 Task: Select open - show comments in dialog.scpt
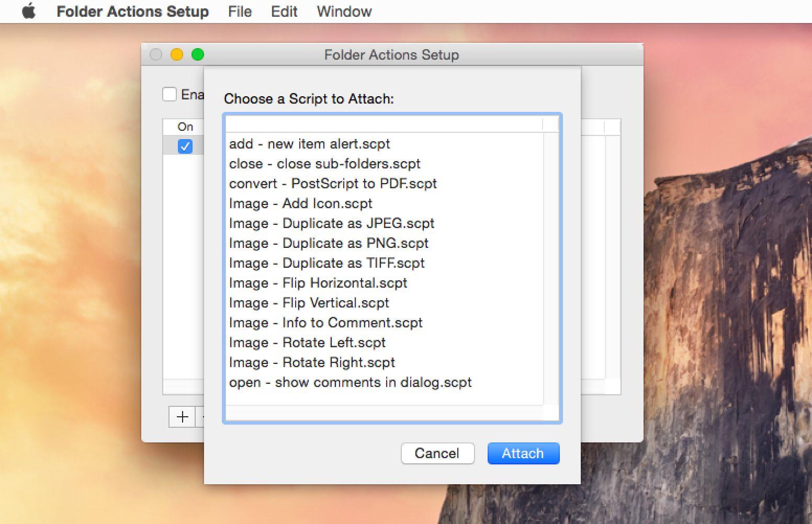(x=385, y=382)
